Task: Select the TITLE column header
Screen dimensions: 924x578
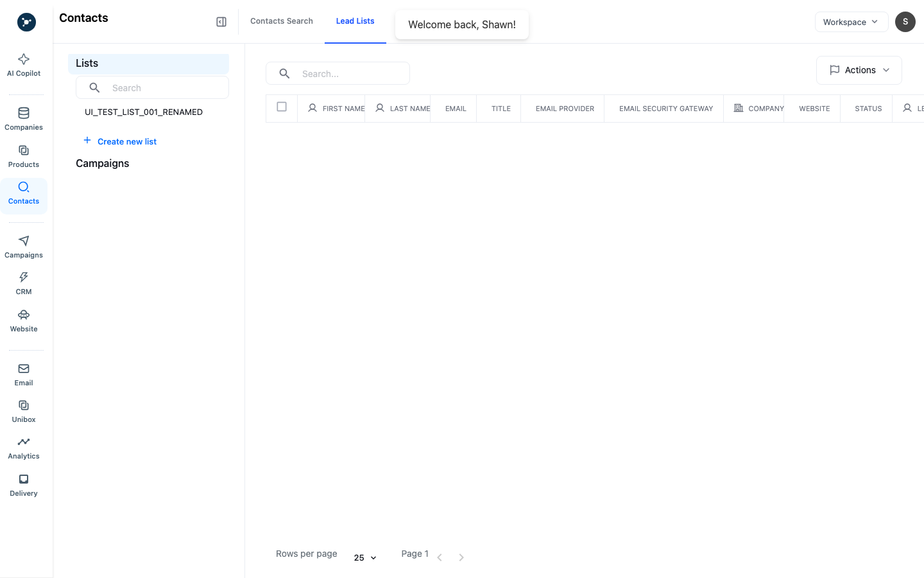Action: (x=499, y=109)
